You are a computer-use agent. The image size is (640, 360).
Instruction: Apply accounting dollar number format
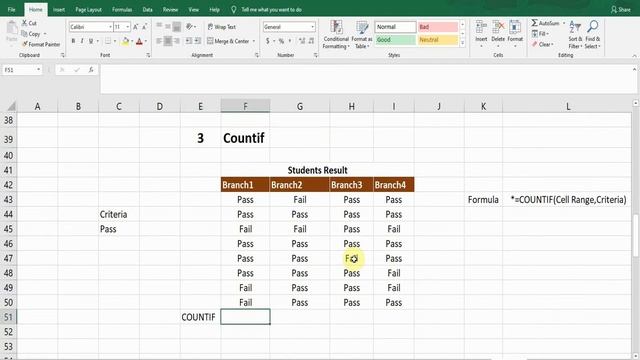(268, 41)
